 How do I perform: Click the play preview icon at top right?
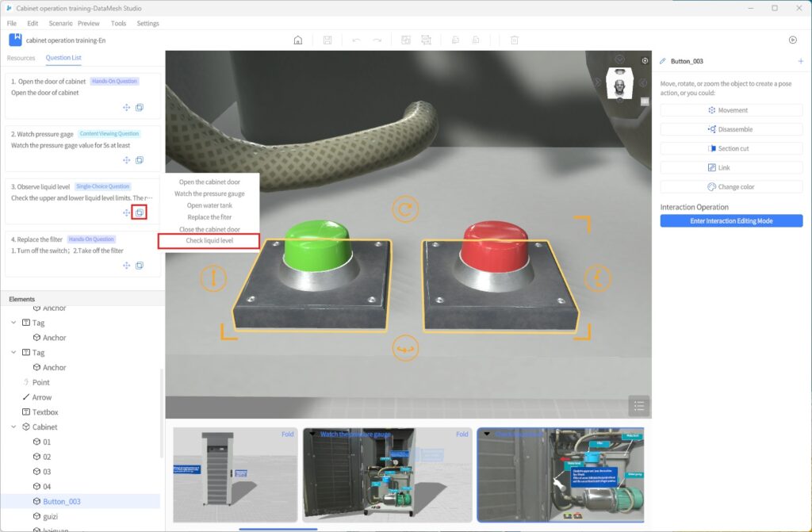(x=792, y=40)
